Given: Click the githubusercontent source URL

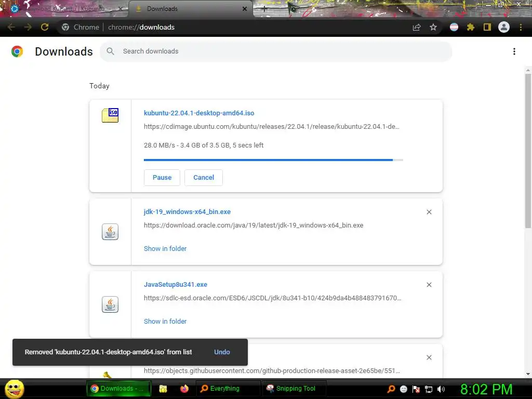Looking at the screenshot, I should pyautogui.click(x=272, y=371).
